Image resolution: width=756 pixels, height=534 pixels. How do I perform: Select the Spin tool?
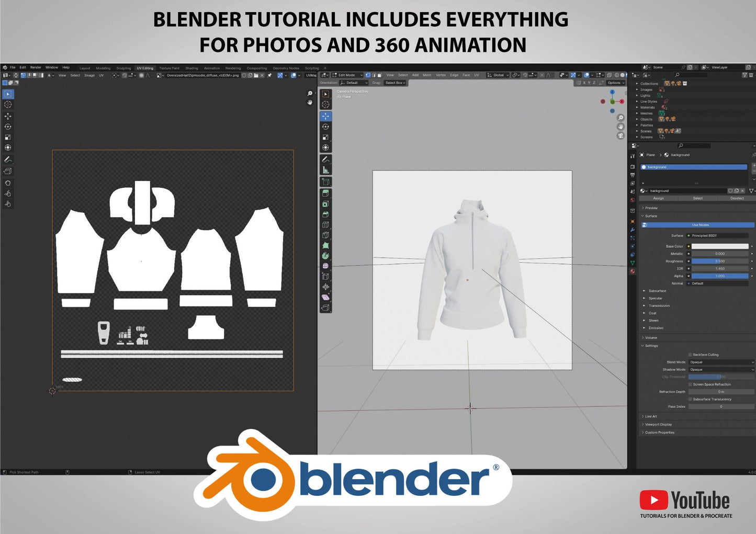click(x=325, y=256)
